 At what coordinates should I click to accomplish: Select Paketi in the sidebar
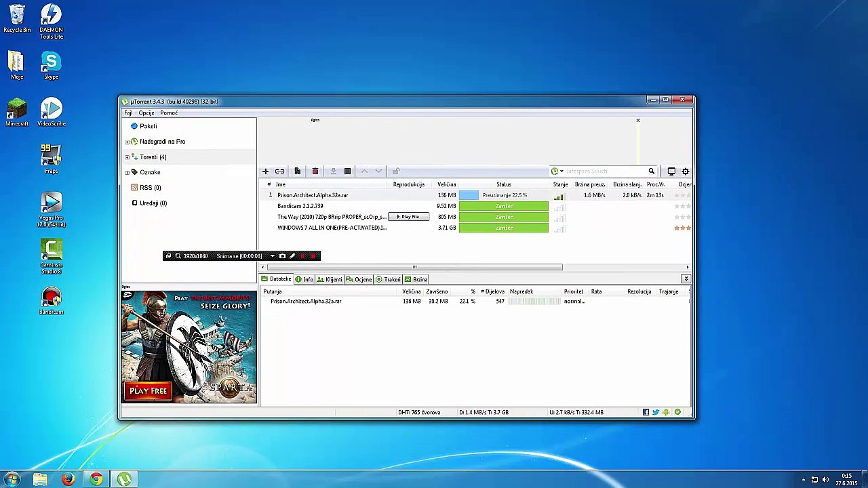(x=148, y=126)
